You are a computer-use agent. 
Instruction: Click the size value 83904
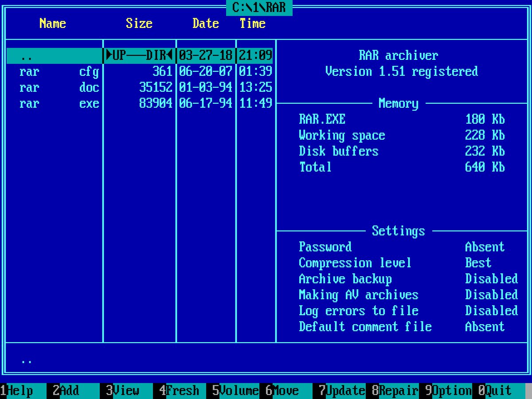pyautogui.click(x=156, y=103)
